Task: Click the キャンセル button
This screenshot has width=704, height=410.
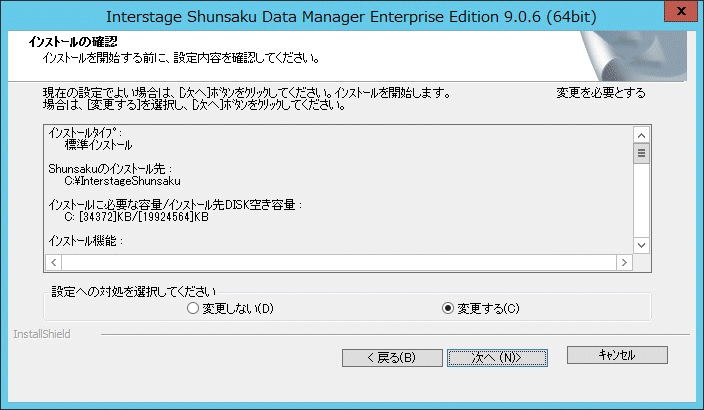Action: [x=617, y=355]
